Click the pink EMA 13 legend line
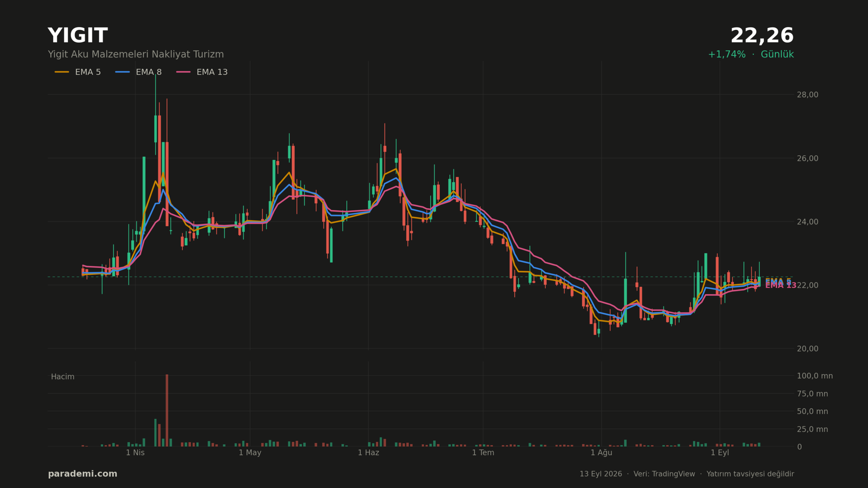This screenshot has height=488, width=868. (x=183, y=72)
